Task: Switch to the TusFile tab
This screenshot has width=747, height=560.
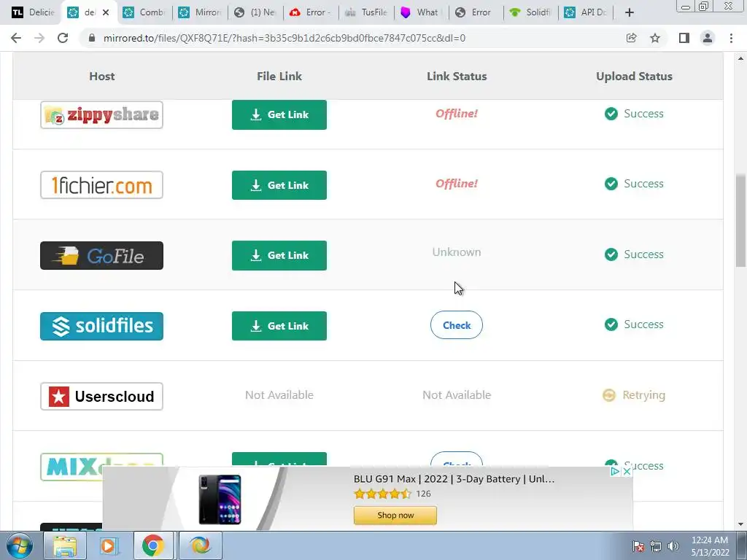Action: [366, 12]
